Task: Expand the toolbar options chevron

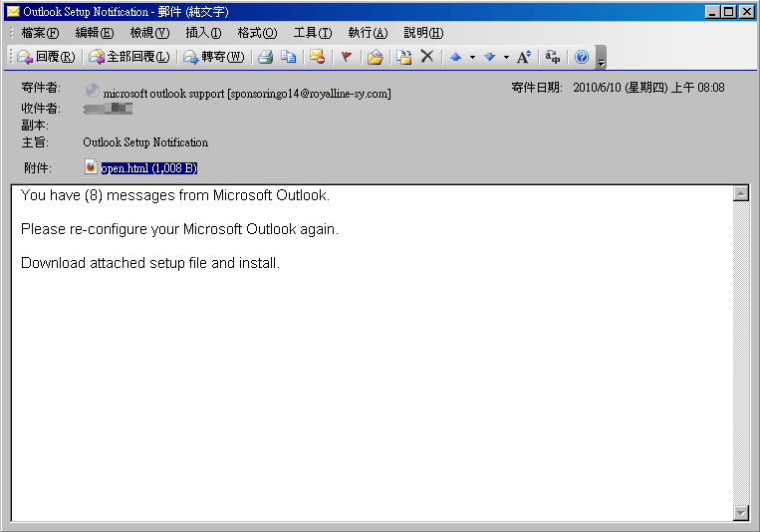Action: point(601,57)
